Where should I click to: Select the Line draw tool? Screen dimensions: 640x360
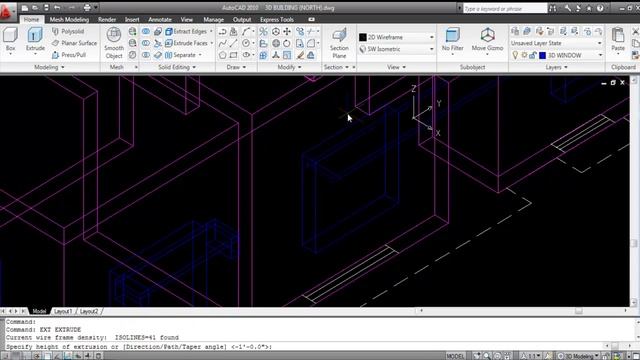pyautogui.click(x=233, y=43)
